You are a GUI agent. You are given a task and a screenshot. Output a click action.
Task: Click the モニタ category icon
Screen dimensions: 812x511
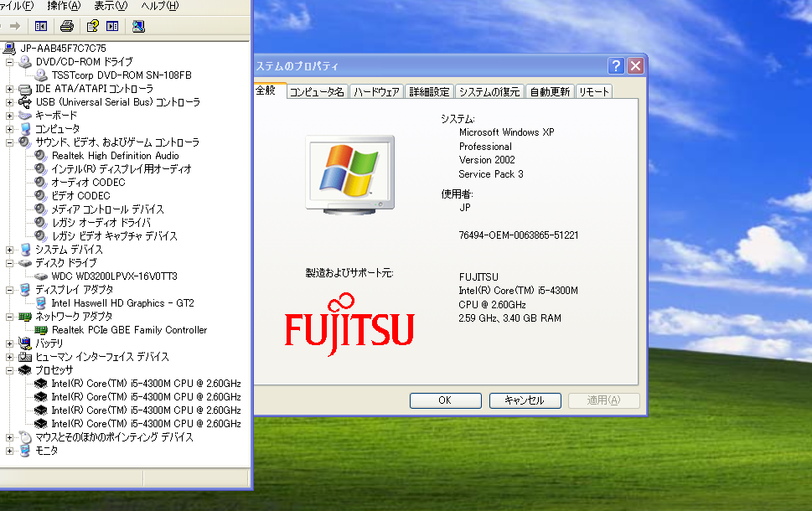pos(25,451)
